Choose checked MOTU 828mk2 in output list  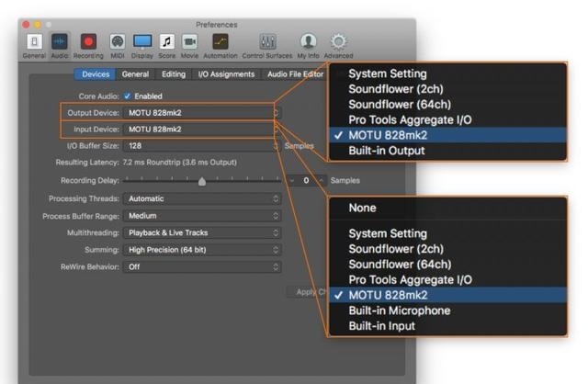[447, 135]
